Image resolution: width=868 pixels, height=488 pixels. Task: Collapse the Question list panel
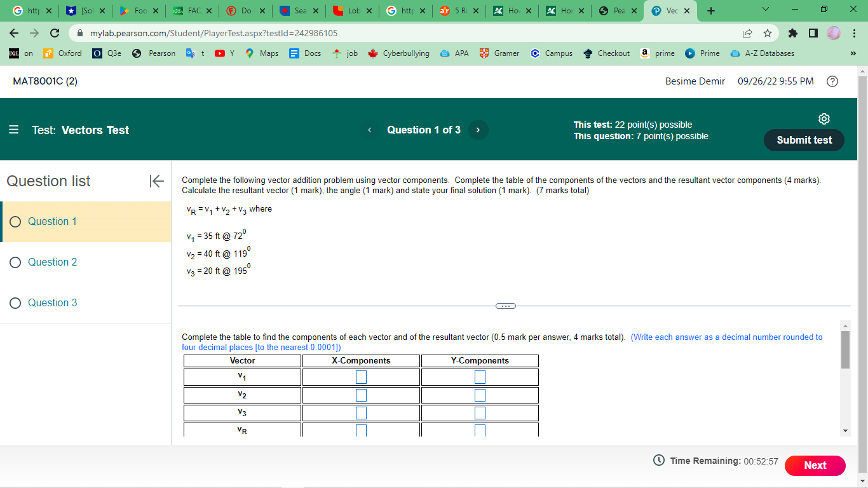click(156, 181)
